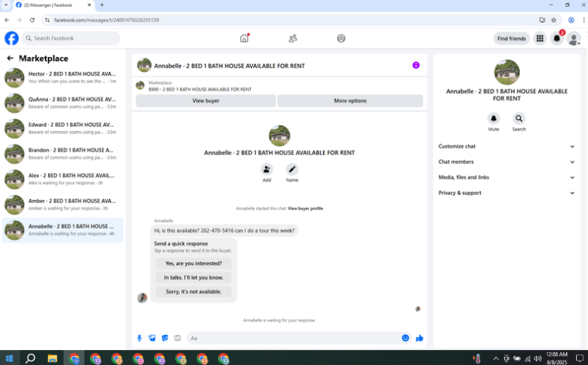Open the browser tab search dropdown

(x=6, y=5)
